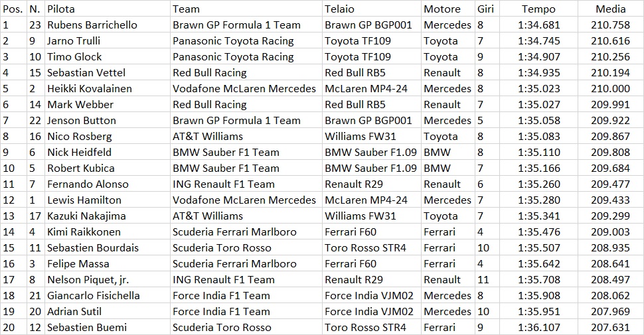Click the Ferrari F60 cell in Massa's row
This screenshot has width=644, height=335.
(372, 263)
